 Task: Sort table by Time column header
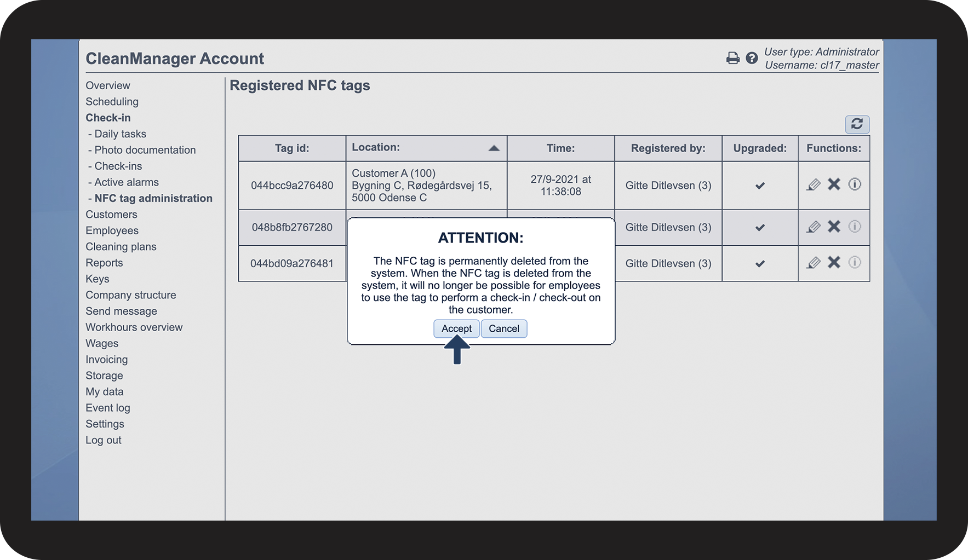coord(560,148)
